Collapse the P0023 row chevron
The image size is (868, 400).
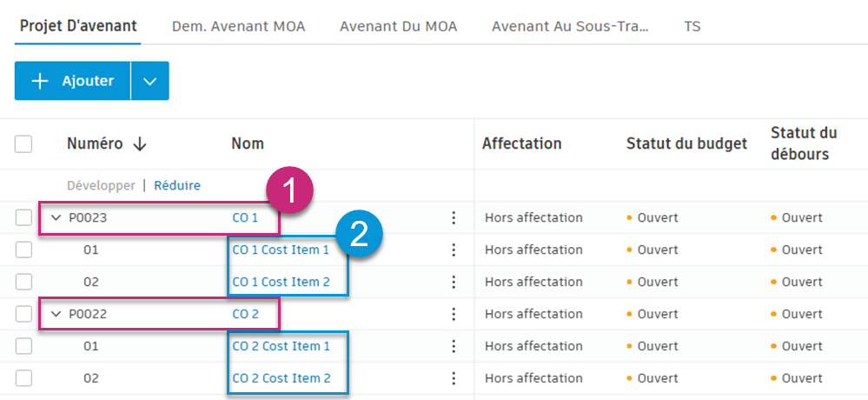point(56,218)
